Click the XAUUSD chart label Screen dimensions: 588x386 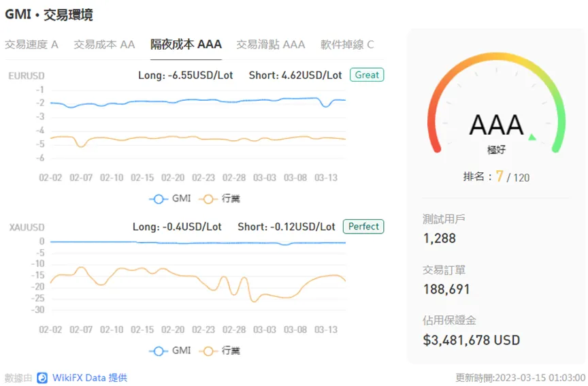point(27,227)
